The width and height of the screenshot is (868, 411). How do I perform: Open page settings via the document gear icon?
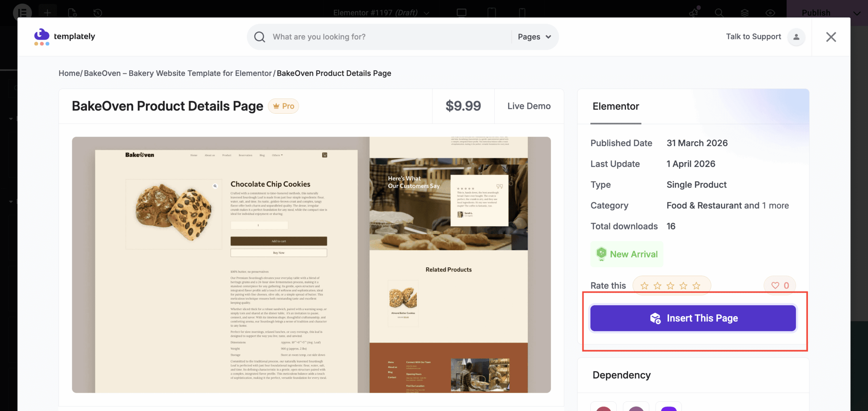[x=72, y=13]
